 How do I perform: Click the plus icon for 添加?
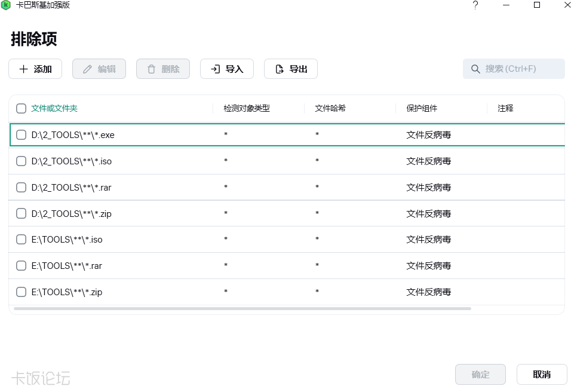23,69
